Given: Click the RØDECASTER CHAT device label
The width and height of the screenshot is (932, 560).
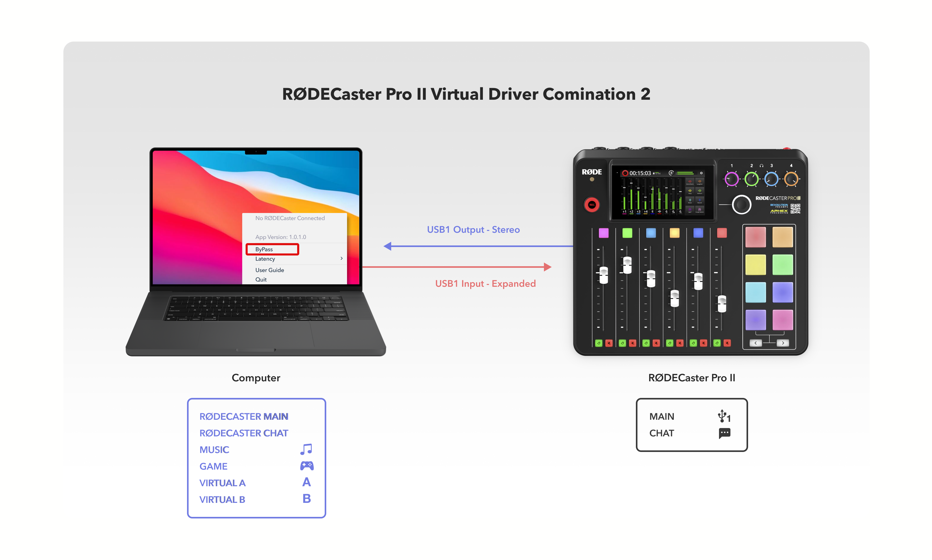Looking at the screenshot, I should click(x=243, y=433).
